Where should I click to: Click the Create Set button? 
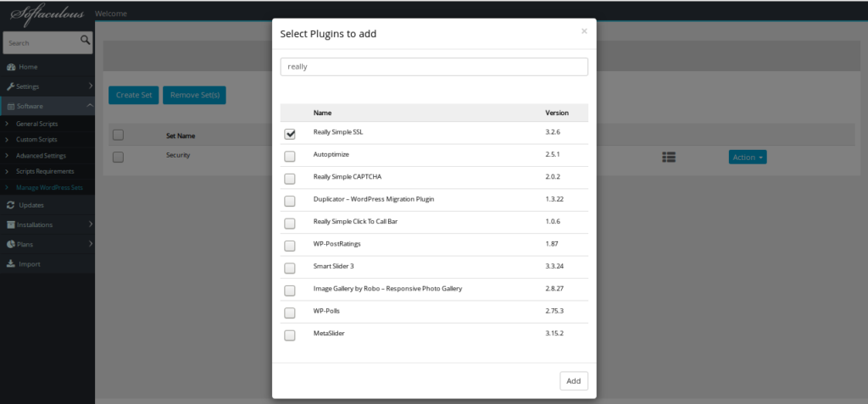click(x=133, y=95)
